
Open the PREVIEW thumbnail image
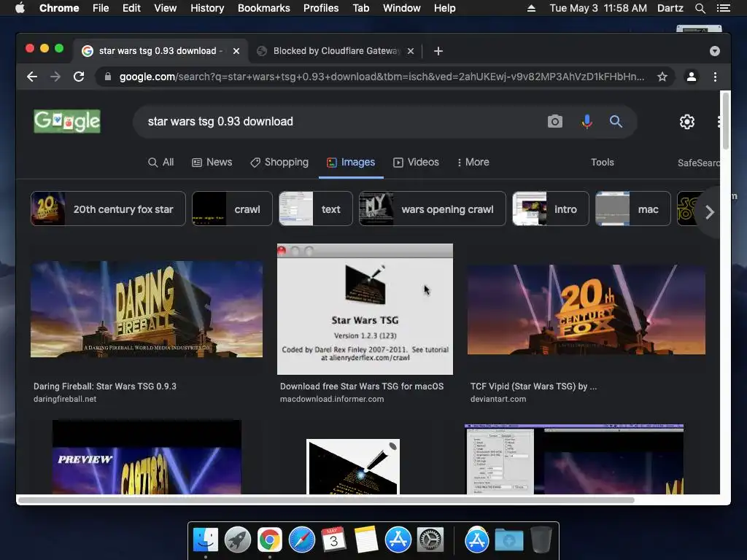coord(147,457)
